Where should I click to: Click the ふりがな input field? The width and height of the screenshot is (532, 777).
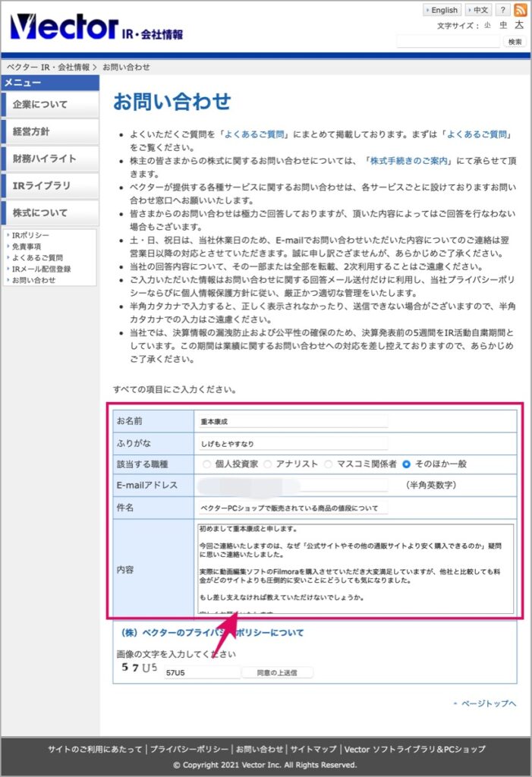click(292, 443)
